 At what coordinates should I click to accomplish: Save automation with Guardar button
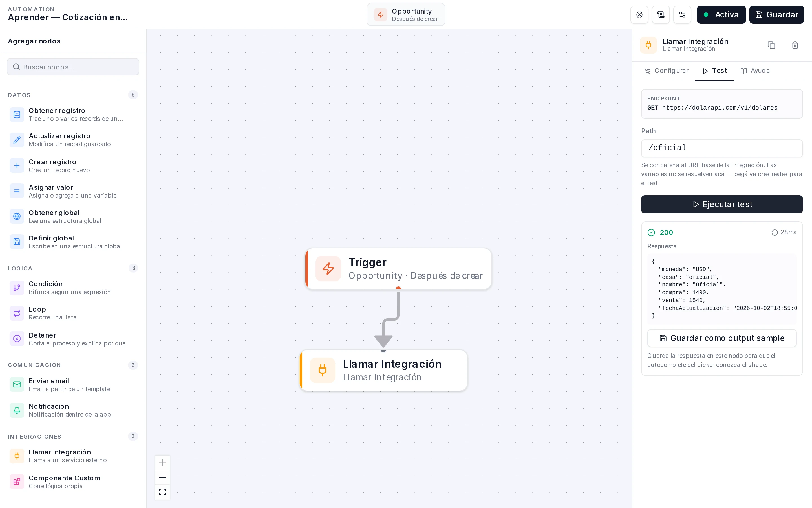click(776, 14)
